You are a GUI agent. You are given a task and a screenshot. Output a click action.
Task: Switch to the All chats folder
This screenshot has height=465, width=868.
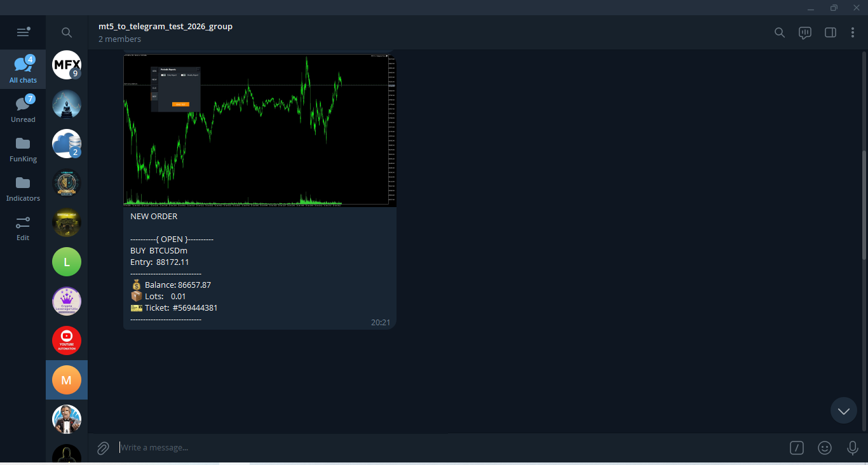pos(23,69)
